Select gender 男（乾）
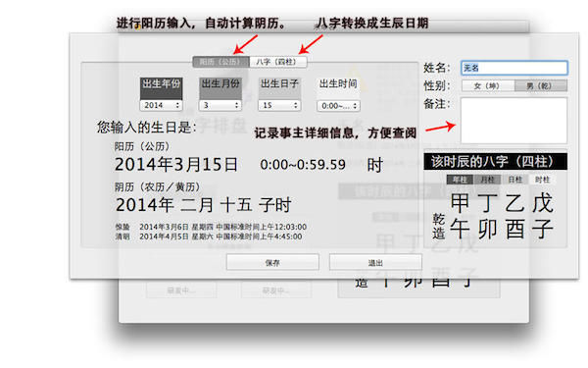The width and height of the screenshot is (588, 368). pos(540,86)
